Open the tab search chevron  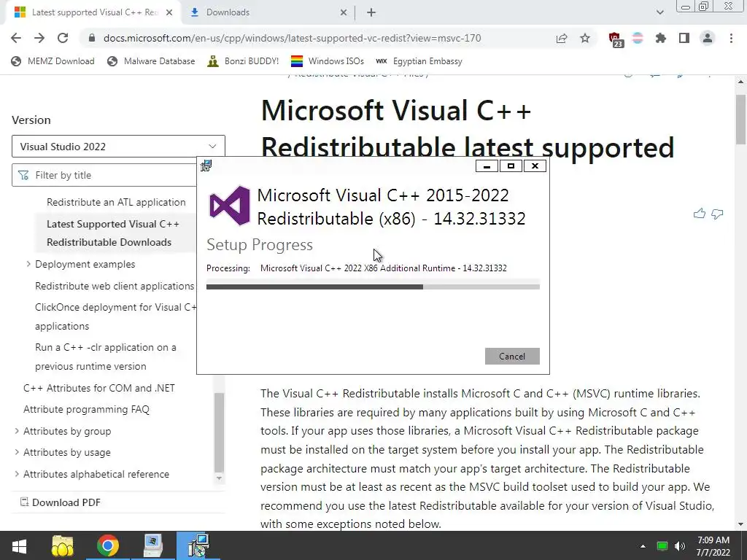click(x=659, y=12)
